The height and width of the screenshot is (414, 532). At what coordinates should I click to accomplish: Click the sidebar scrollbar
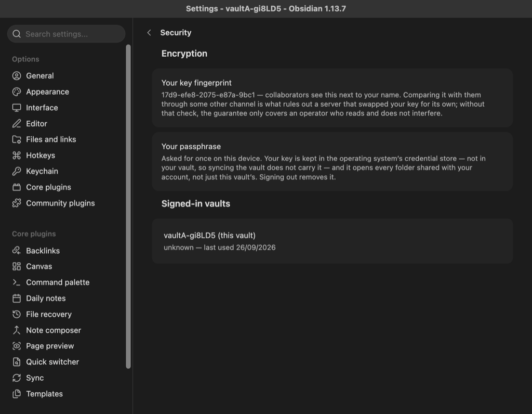128,206
